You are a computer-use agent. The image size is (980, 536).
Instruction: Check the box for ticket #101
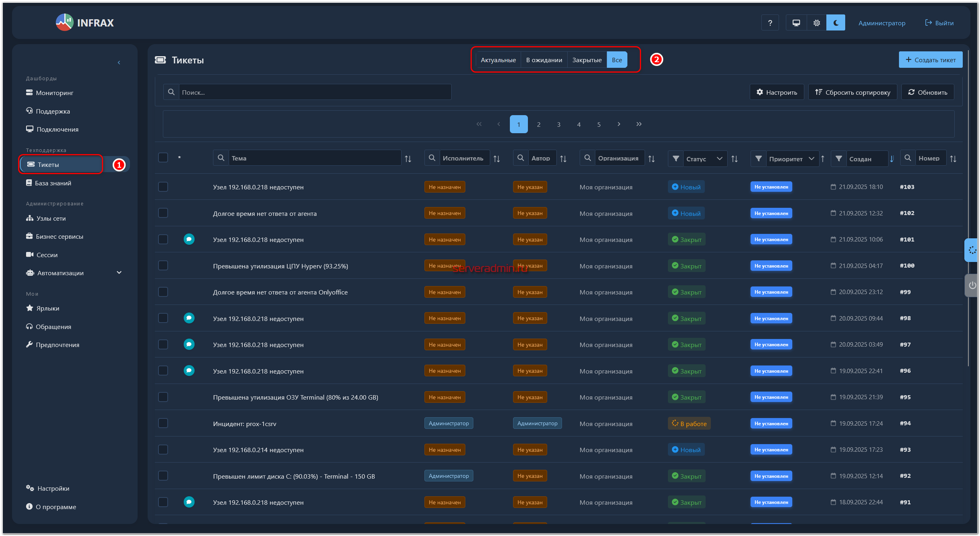(163, 239)
